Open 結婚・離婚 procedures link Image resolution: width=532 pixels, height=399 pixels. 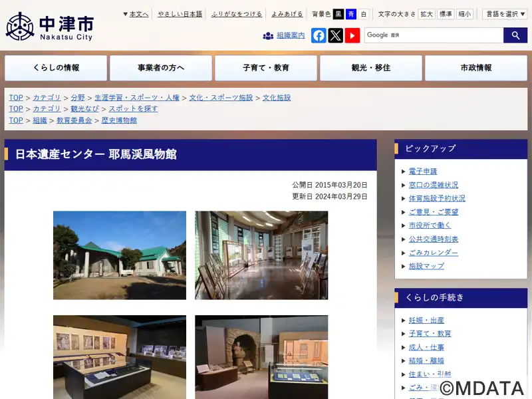(x=426, y=361)
